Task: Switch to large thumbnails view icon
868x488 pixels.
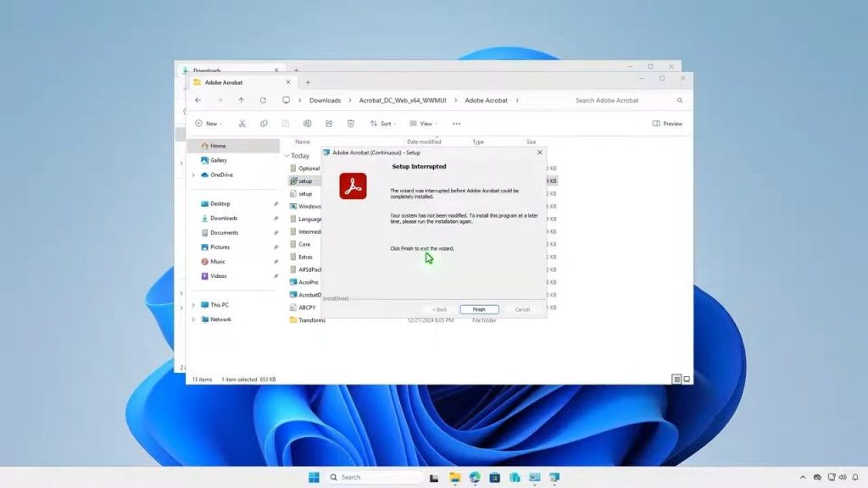Action: 687,379
